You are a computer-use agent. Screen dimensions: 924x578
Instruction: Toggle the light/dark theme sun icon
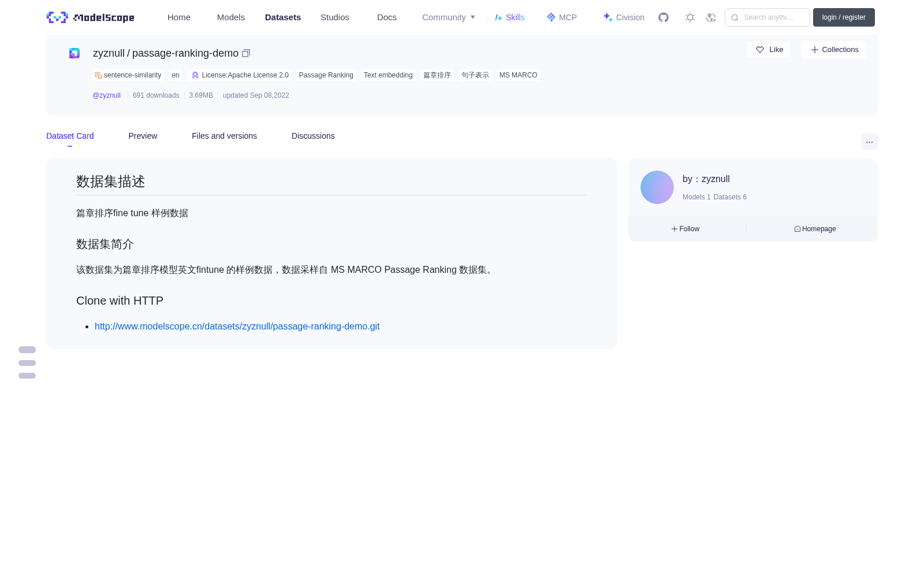pyautogui.click(x=690, y=17)
